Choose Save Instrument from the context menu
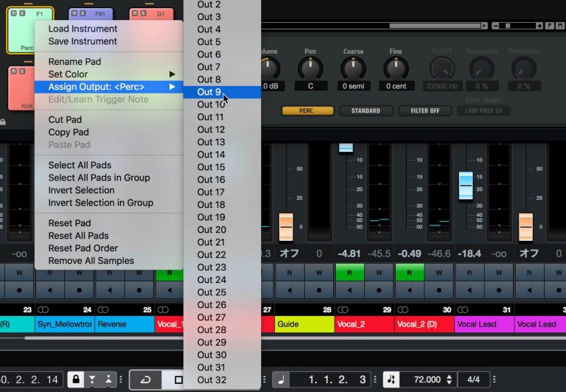 (108, 41)
